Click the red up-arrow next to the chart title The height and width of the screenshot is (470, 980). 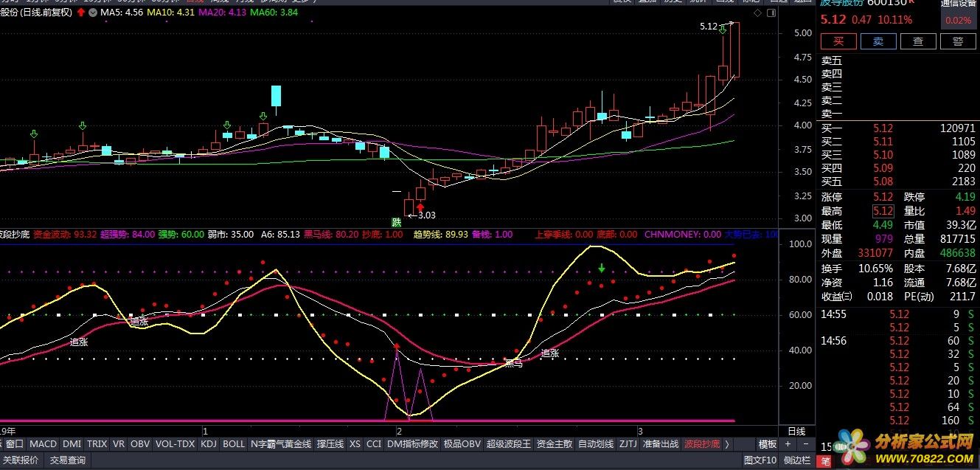pyautogui.click(x=80, y=13)
